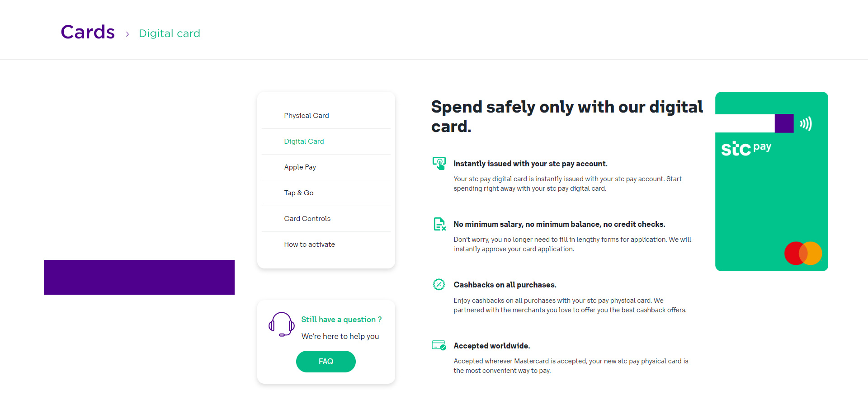Click the stc pay logo on the card
The image size is (868, 414).
pyautogui.click(x=746, y=148)
